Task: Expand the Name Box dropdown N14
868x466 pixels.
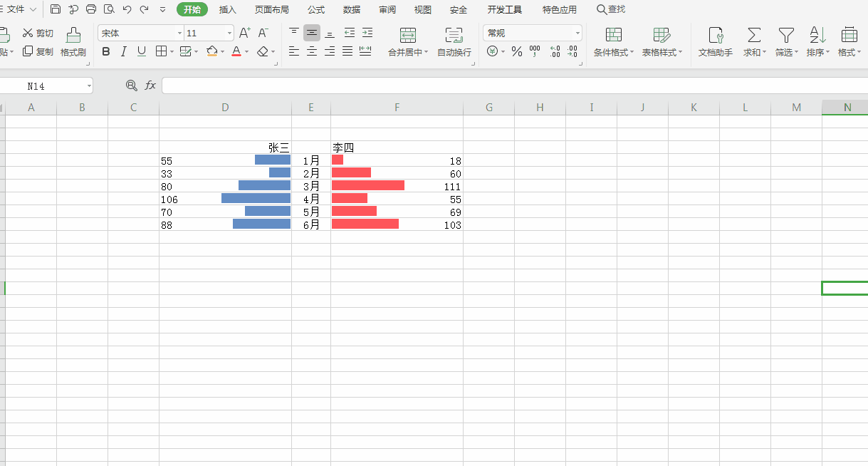Action: (x=89, y=86)
